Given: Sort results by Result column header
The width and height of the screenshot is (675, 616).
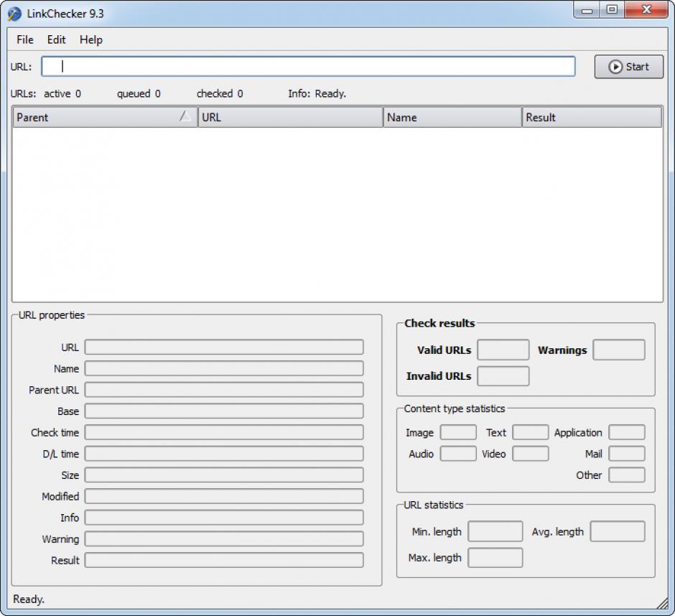Looking at the screenshot, I should pos(592,117).
